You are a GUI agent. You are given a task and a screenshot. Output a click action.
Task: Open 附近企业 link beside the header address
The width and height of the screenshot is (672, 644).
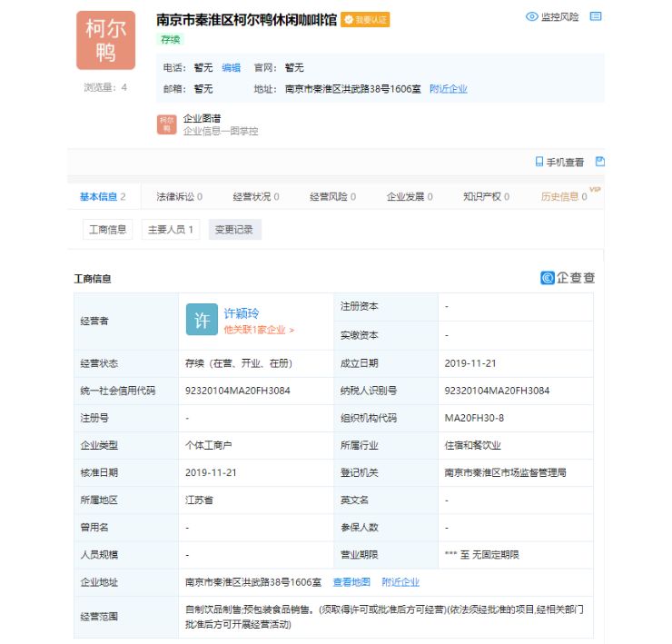click(x=449, y=89)
